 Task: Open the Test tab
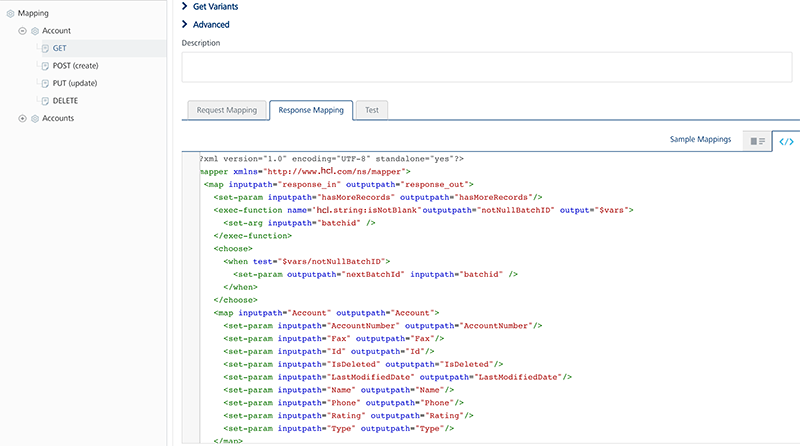[371, 110]
